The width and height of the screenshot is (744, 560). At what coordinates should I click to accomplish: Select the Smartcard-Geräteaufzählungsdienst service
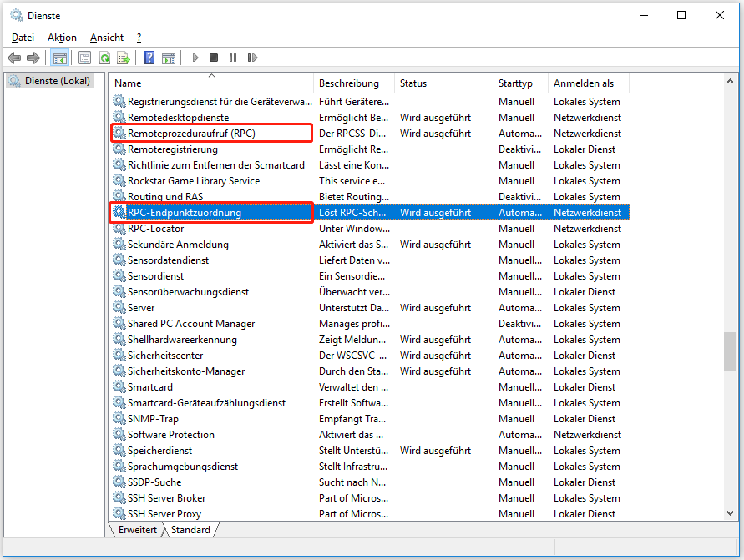point(206,402)
